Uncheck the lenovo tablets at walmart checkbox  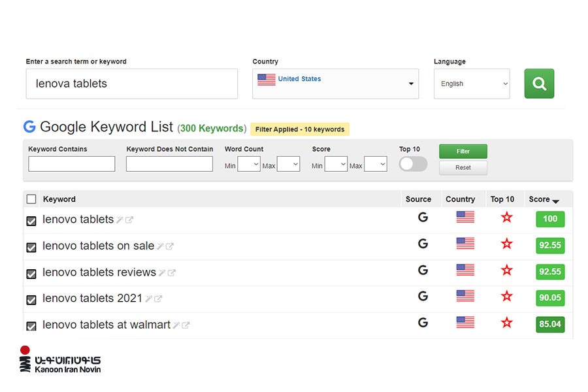pos(31,326)
